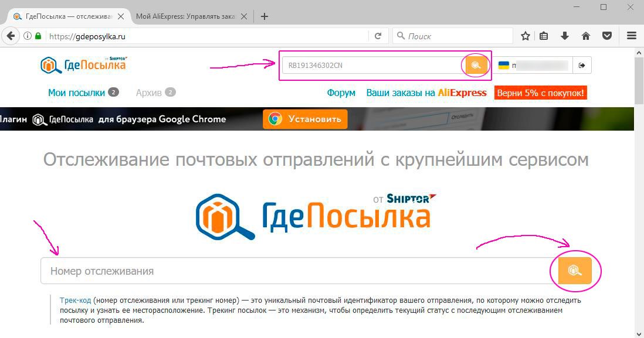Image resolution: width=644 pixels, height=338 pixels.
Task: Focus the Номер отслеживания input field
Action: (x=299, y=271)
